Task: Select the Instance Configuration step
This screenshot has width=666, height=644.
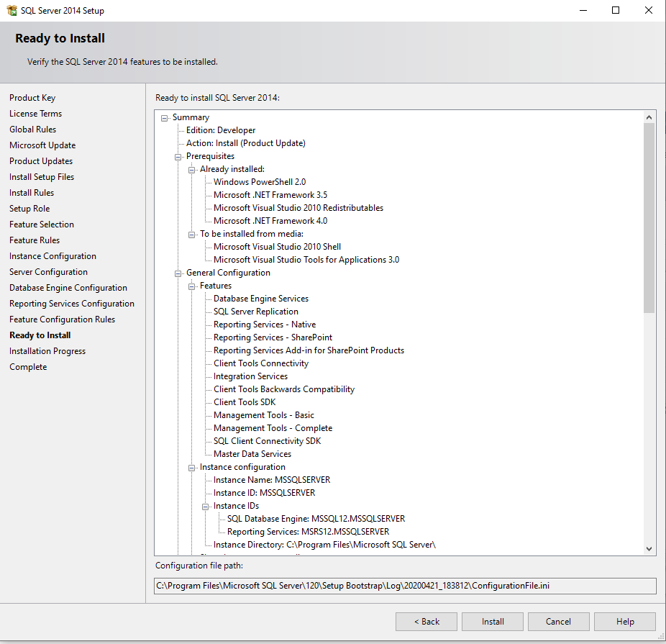Action: point(53,256)
